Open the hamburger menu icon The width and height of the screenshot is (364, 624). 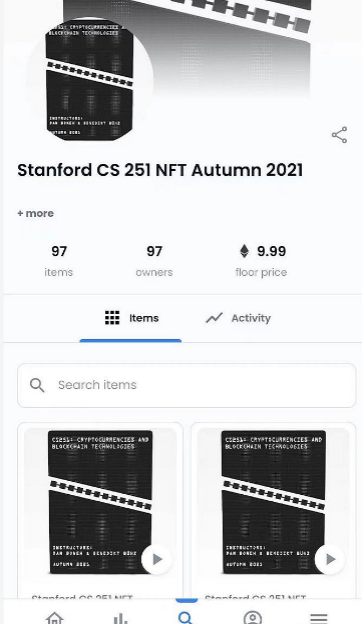pos(319,618)
